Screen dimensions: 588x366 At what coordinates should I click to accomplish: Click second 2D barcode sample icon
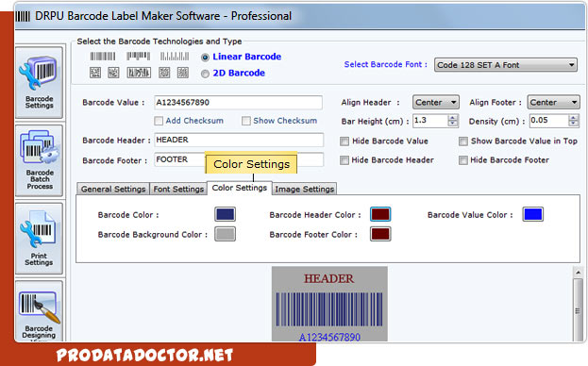113,73
